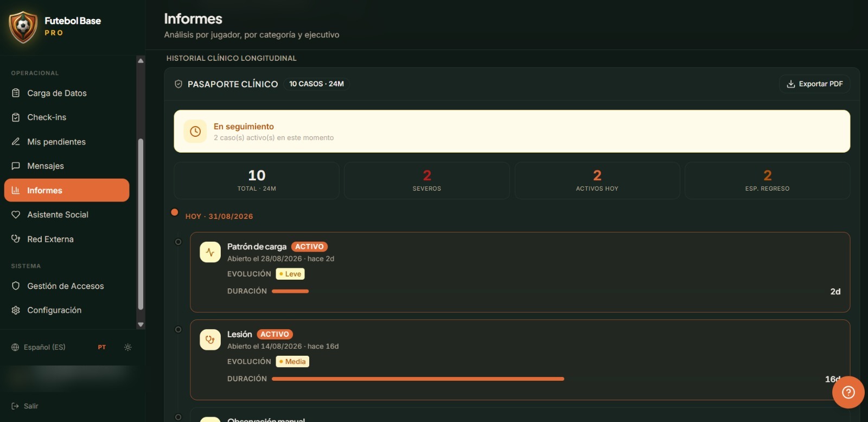Click the globe language icon
The height and width of the screenshot is (422, 868).
(x=15, y=347)
